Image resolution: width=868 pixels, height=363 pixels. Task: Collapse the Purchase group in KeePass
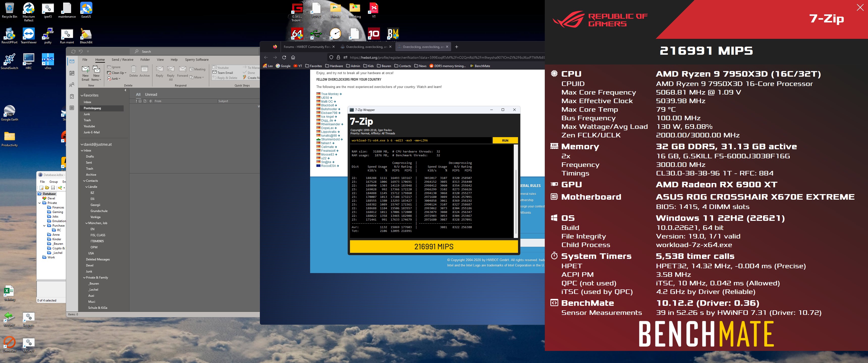(44, 226)
